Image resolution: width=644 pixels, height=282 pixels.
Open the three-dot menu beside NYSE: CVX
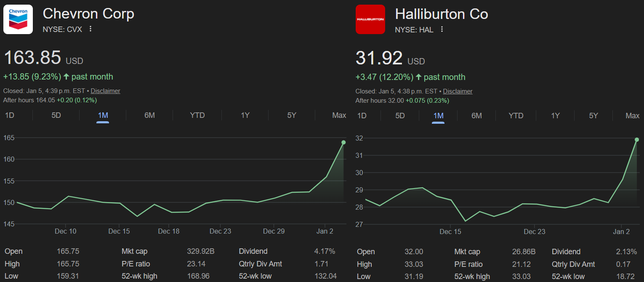[90, 29]
